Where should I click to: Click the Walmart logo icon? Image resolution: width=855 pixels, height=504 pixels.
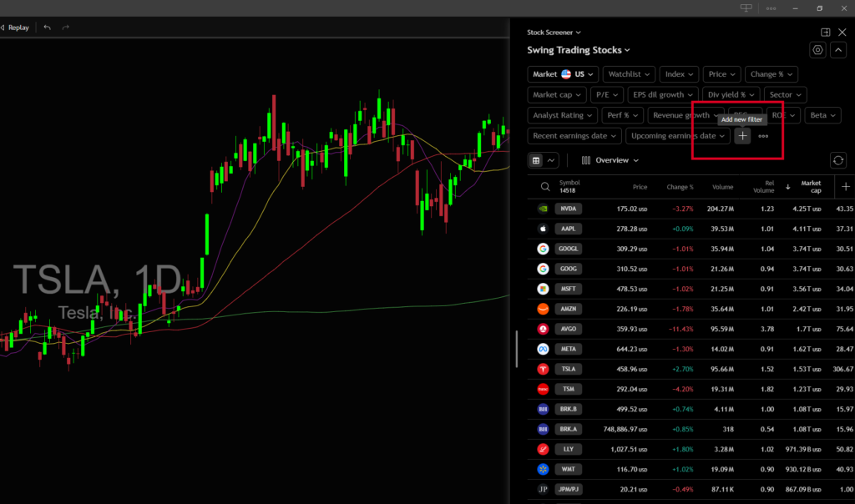tap(543, 470)
